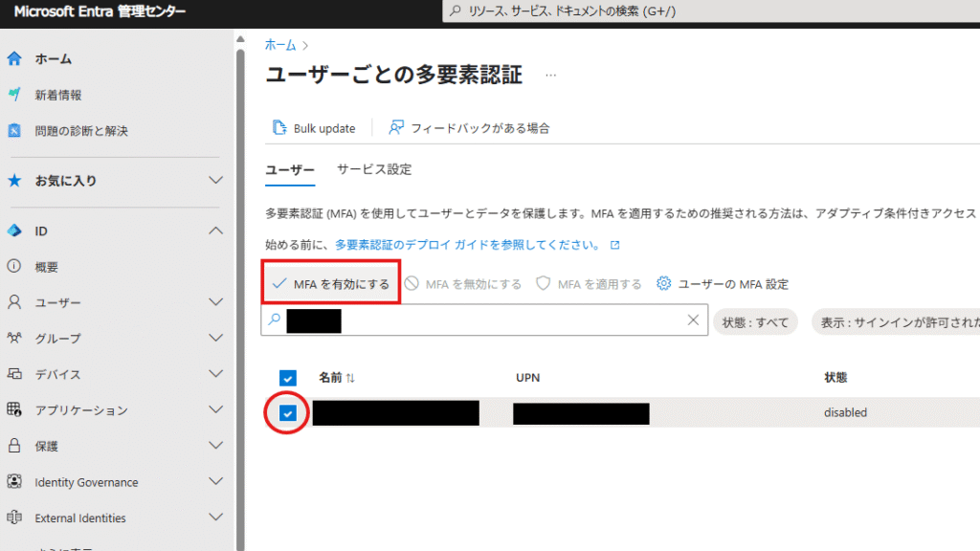
Task: Click フィードバックがある場合
Action: click(469, 128)
